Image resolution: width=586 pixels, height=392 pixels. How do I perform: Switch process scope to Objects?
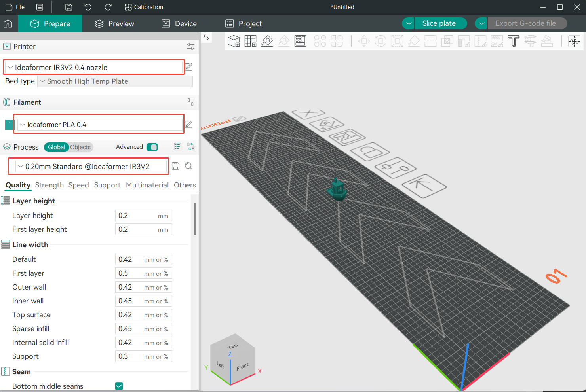tap(81, 147)
